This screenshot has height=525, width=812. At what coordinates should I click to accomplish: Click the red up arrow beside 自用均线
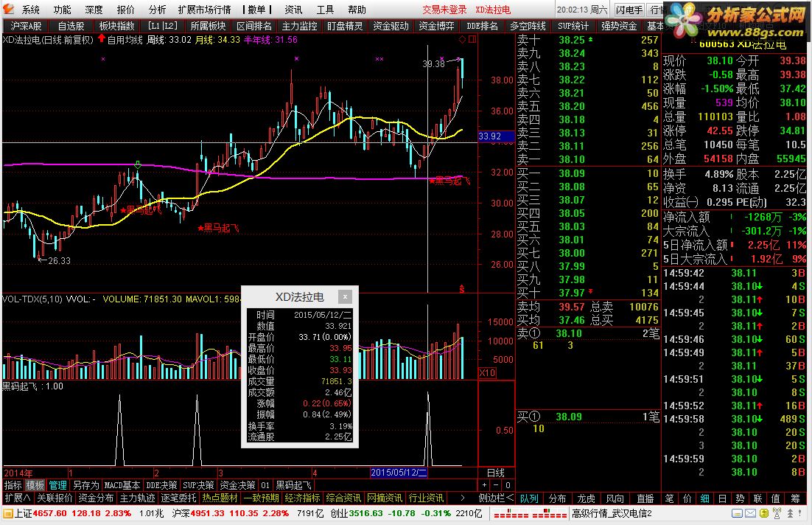click(x=101, y=39)
